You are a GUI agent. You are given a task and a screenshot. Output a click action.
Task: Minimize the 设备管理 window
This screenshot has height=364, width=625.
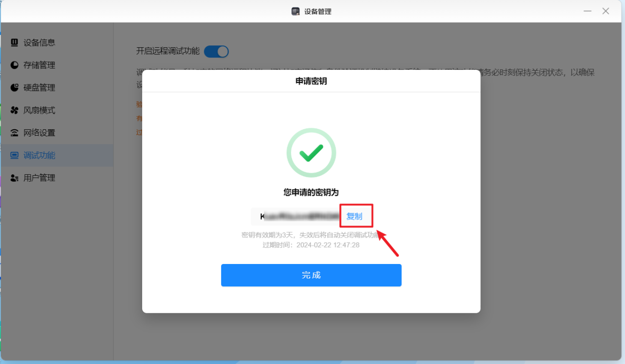(x=587, y=11)
